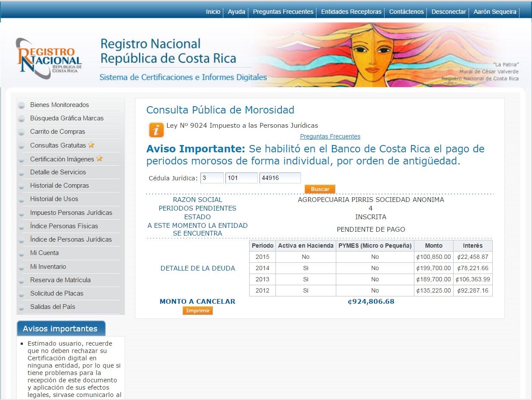532x400 pixels.
Task: Open Entidades Receptoras in top bar
Action: click(x=351, y=12)
